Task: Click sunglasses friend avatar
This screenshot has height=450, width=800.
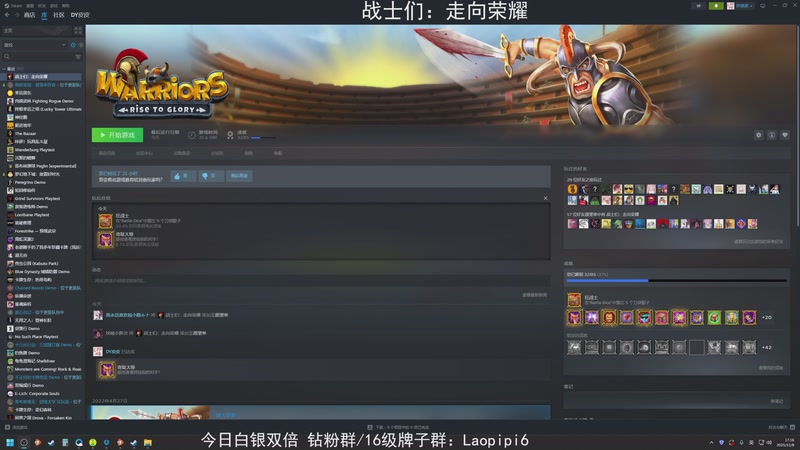Action: [629, 189]
